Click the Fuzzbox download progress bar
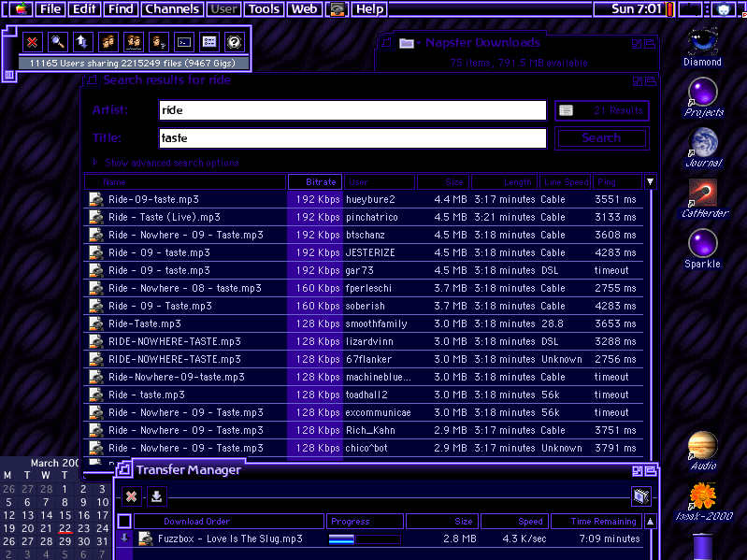 click(x=364, y=539)
